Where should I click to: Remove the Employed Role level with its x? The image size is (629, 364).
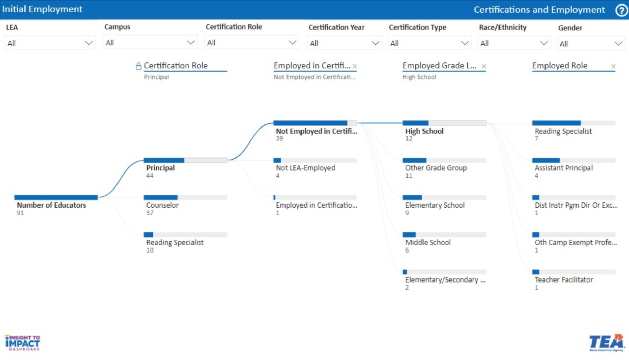point(613,66)
